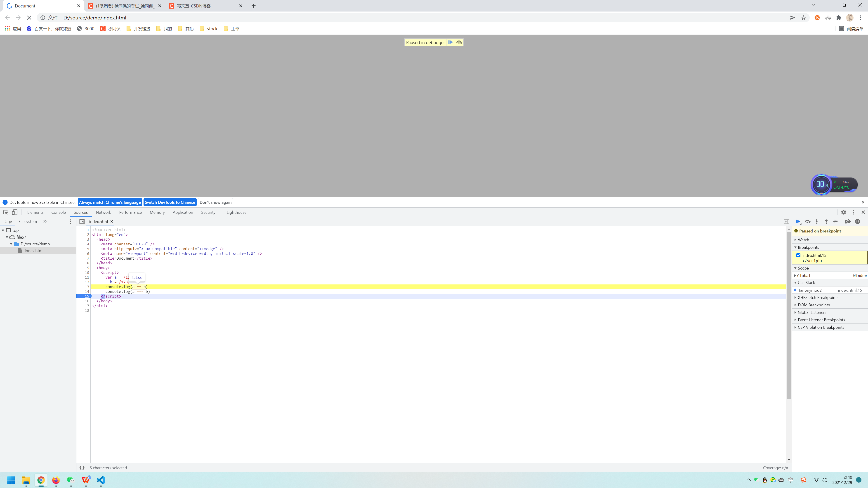The height and width of the screenshot is (488, 868).
Task: Toggle device toolbar icon
Action: coord(15,212)
